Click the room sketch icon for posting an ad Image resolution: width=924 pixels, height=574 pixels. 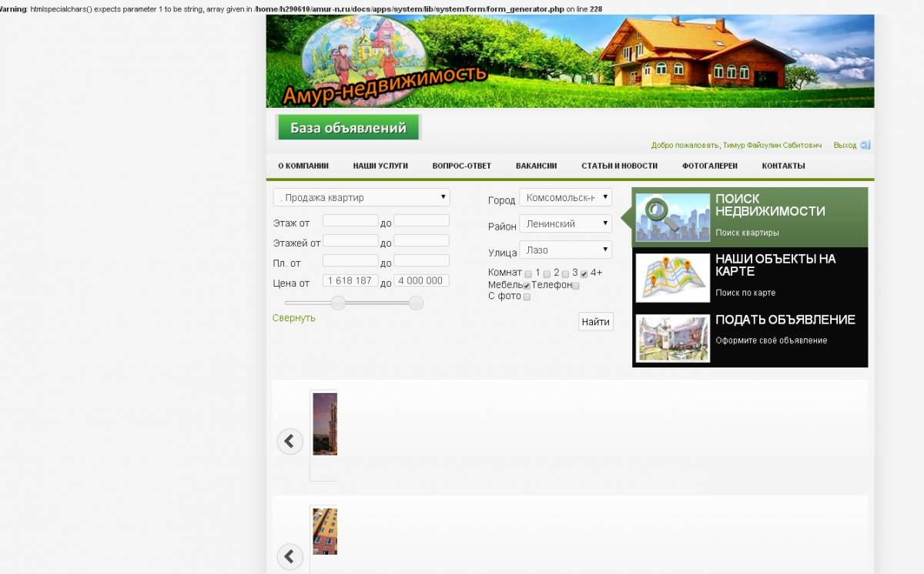pos(673,338)
